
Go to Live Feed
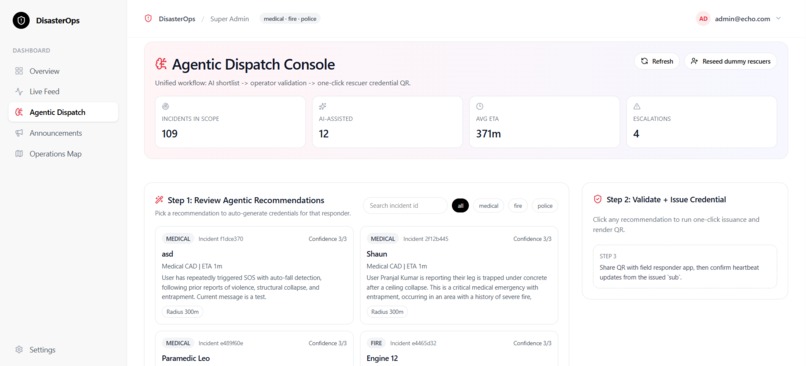point(63,92)
